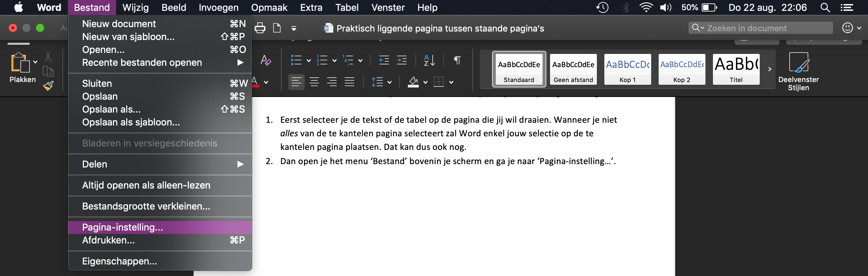Open the numbered list style dropdown

[x=334, y=61]
